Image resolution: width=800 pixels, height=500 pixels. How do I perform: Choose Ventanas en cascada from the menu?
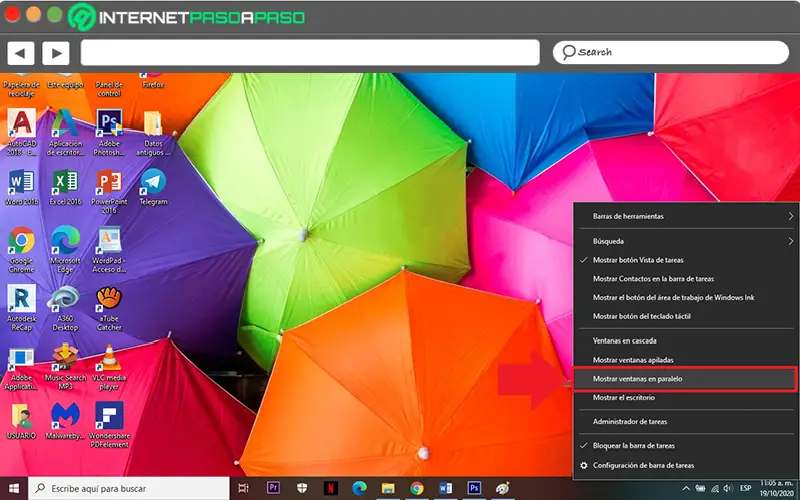tap(684, 341)
